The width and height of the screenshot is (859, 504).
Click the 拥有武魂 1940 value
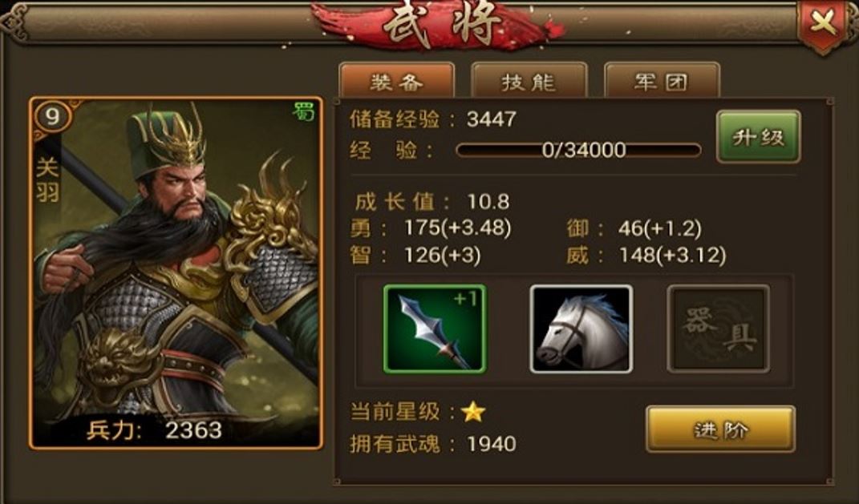click(x=492, y=445)
